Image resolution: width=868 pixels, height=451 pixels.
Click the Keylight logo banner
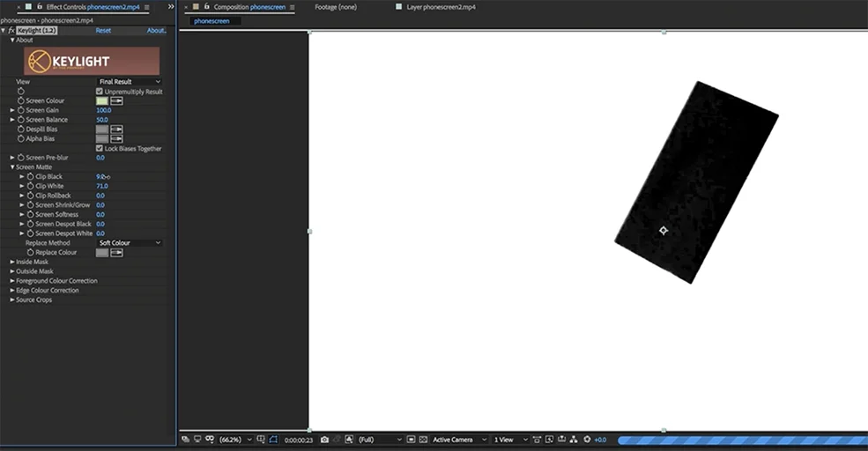pos(92,61)
